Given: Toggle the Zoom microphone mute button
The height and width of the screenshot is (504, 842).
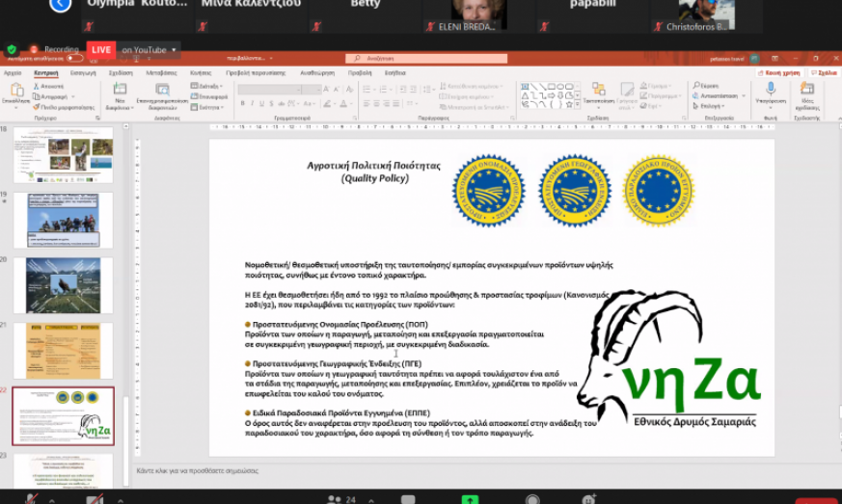Looking at the screenshot, I should (x=31, y=500).
